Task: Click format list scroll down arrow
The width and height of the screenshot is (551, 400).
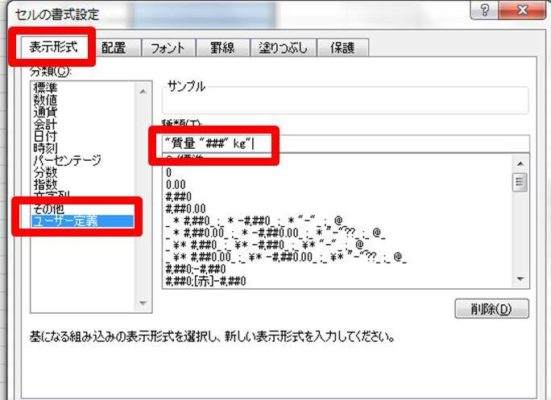Action: (x=520, y=279)
